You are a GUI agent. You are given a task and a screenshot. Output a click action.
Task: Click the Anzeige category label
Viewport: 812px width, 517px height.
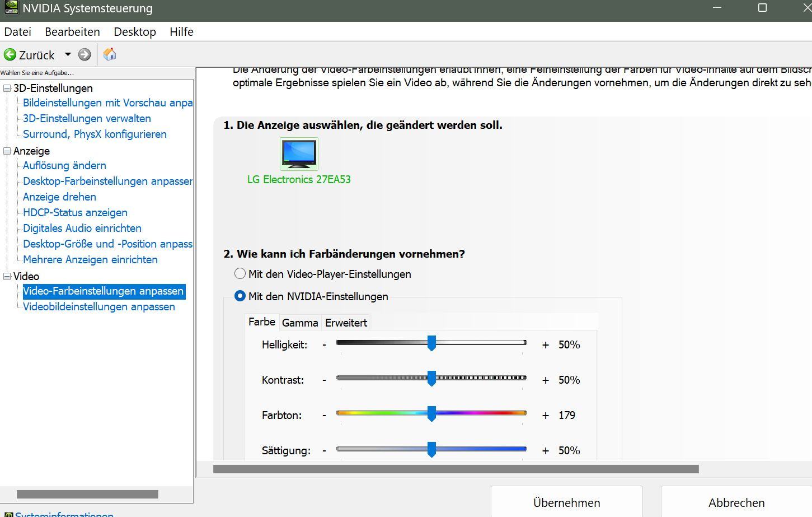click(31, 151)
